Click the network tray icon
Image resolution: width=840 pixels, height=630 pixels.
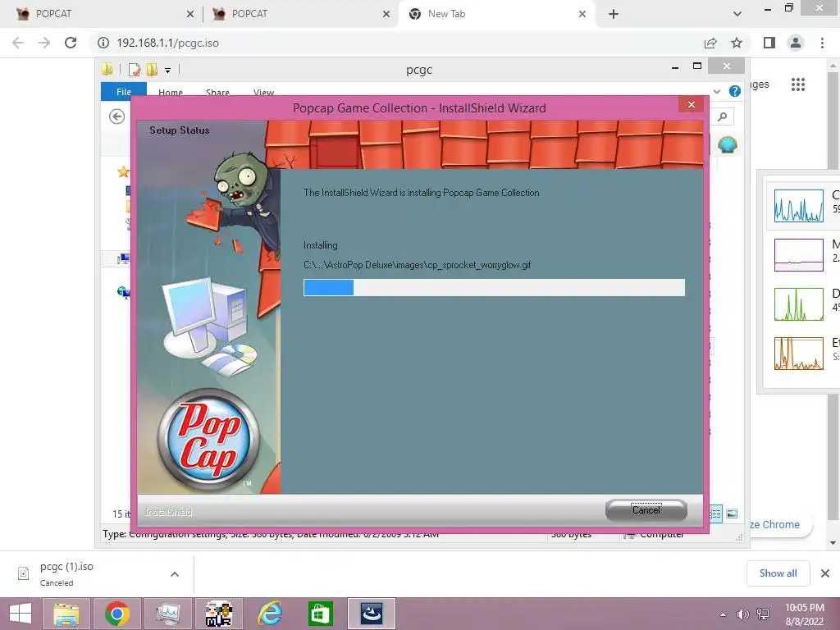pos(763,614)
